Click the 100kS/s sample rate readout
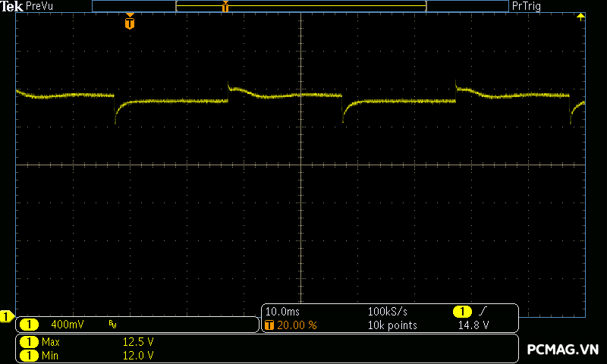This screenshot has height=364, width=607. click(x=388, y=312)
